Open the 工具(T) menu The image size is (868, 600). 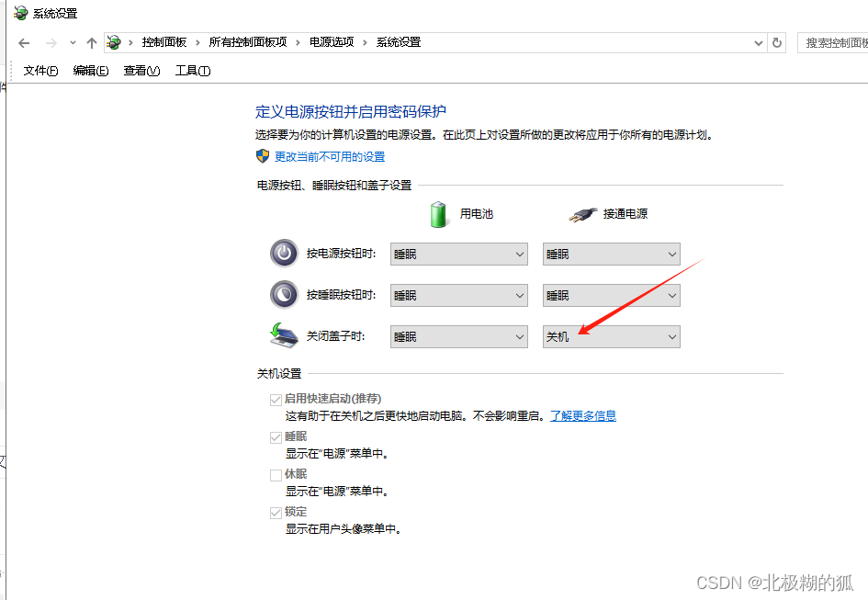193,71
